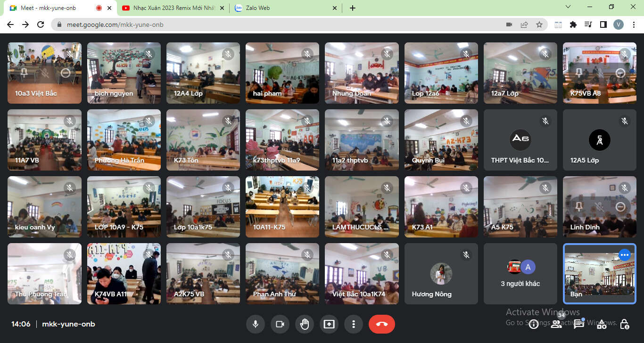Screen dimensions: 644x343
Task: Open Chrome Extensions puzzle icon
Action: tap(573, 24)
